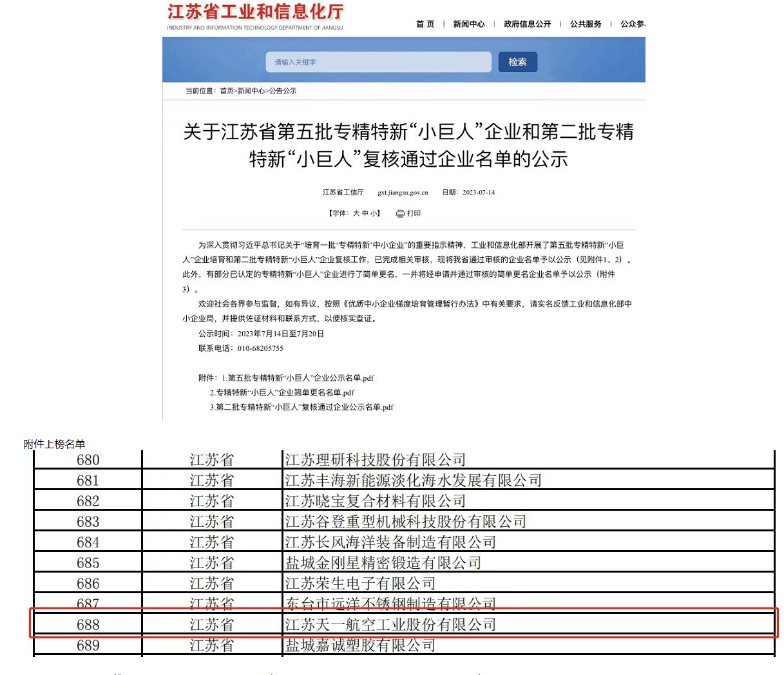Click the 附件上榜名单 caption
Screen dimensions: 784x675
[54, 444]
